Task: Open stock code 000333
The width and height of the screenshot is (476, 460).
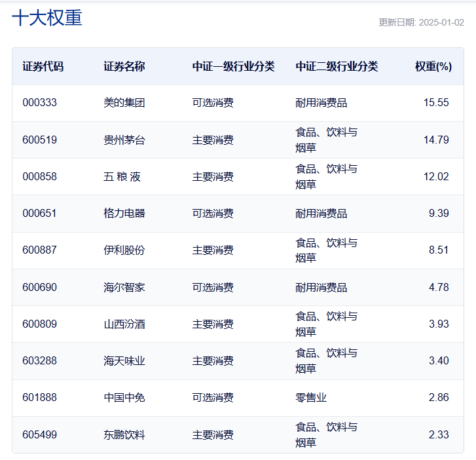Action: point(40,103)
